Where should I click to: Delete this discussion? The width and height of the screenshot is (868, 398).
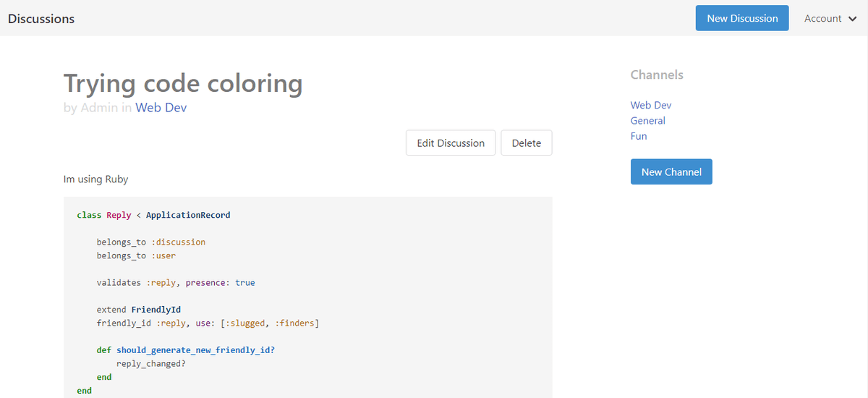527,143
